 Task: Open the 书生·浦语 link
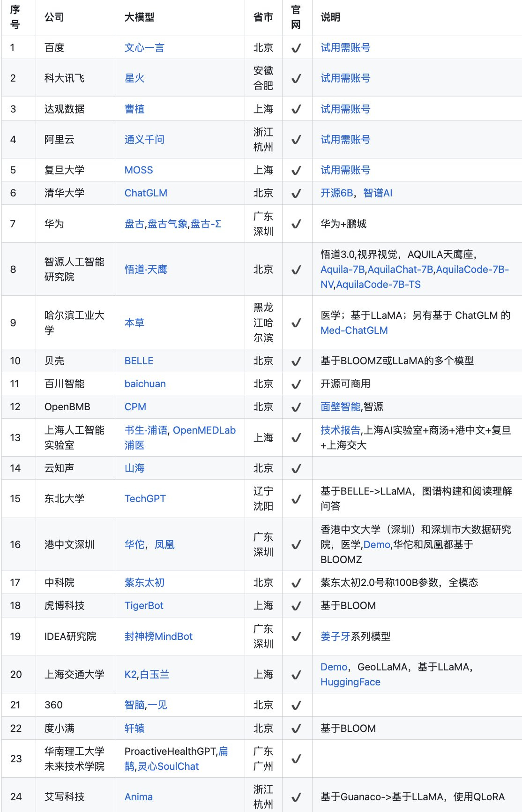click(x=146, y=430)
